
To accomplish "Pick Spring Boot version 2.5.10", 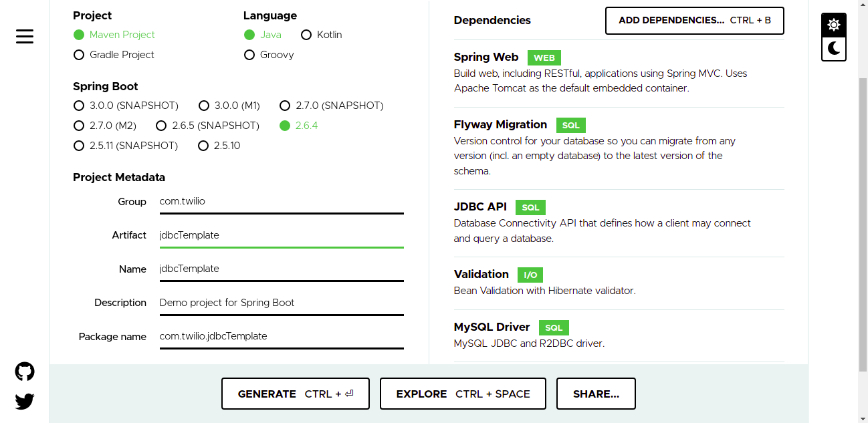I will (219, 146).
